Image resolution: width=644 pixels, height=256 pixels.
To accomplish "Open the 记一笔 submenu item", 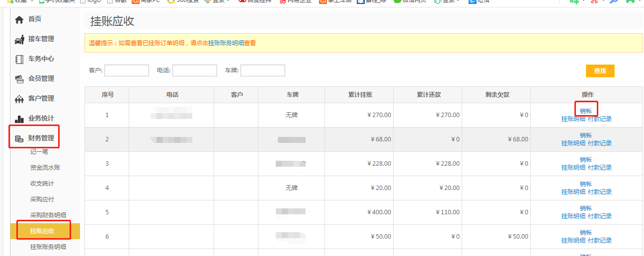I will (39, 152).
